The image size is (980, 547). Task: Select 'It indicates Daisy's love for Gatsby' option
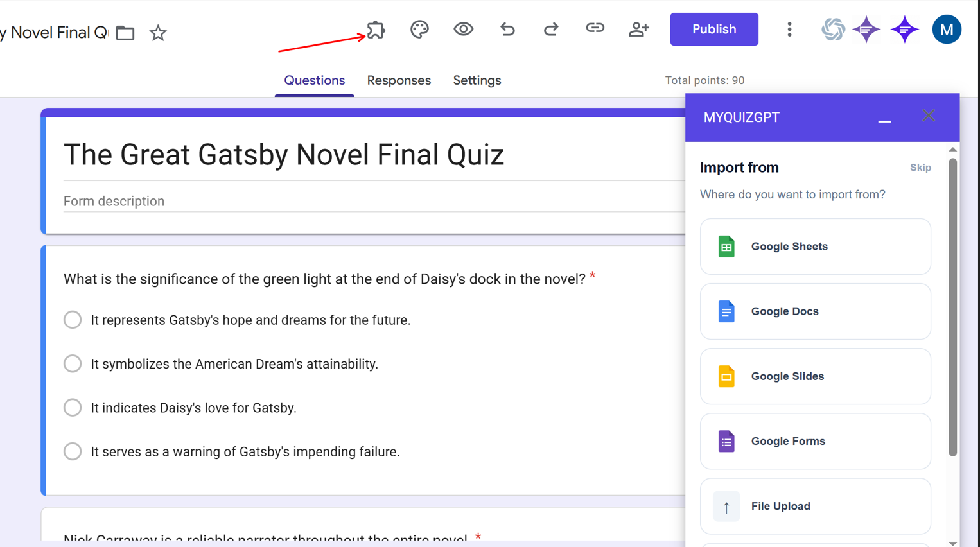click(73, 408)
